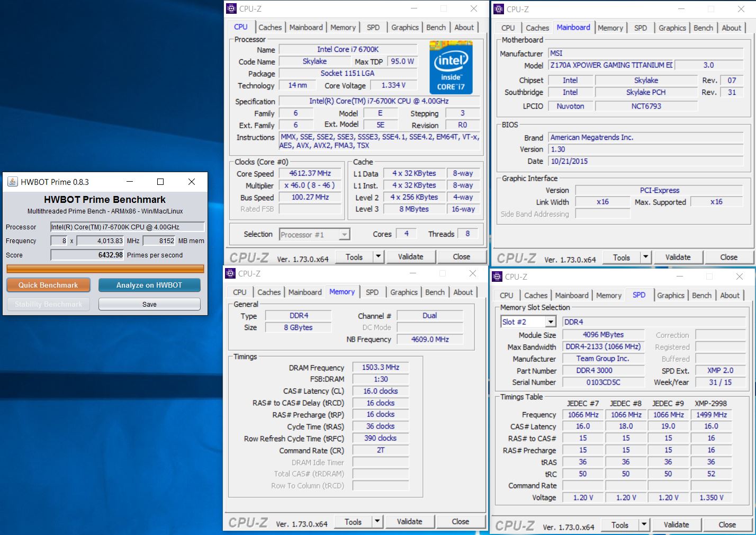
Task: Open SPD tab in Memory window
Action: (x=372, y=292)
